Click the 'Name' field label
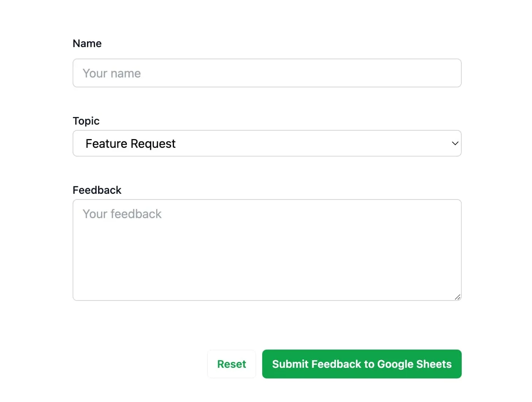 [x=87, y=43]
